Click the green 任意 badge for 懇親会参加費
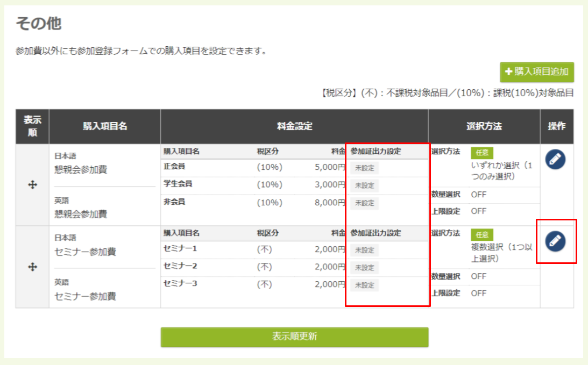The height and width of the screenshot is (365, 588). (x=481, y=153)
